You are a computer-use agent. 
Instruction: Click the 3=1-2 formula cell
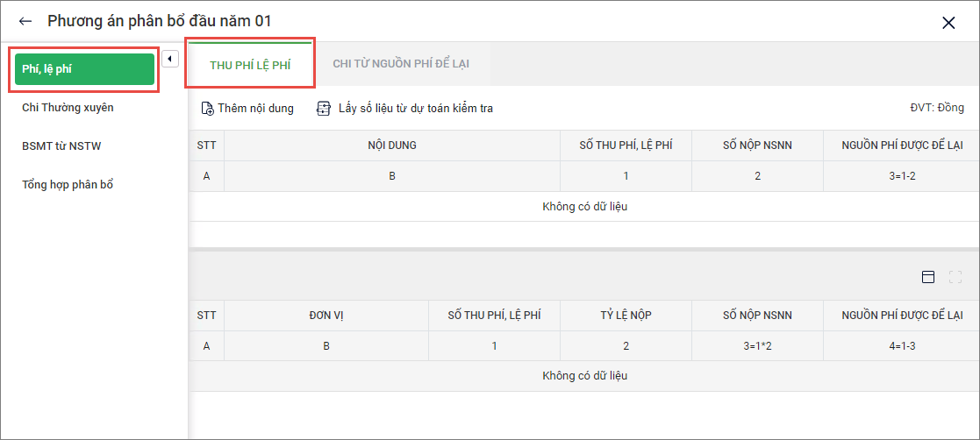pyautogui.click(x=902, y=176)
